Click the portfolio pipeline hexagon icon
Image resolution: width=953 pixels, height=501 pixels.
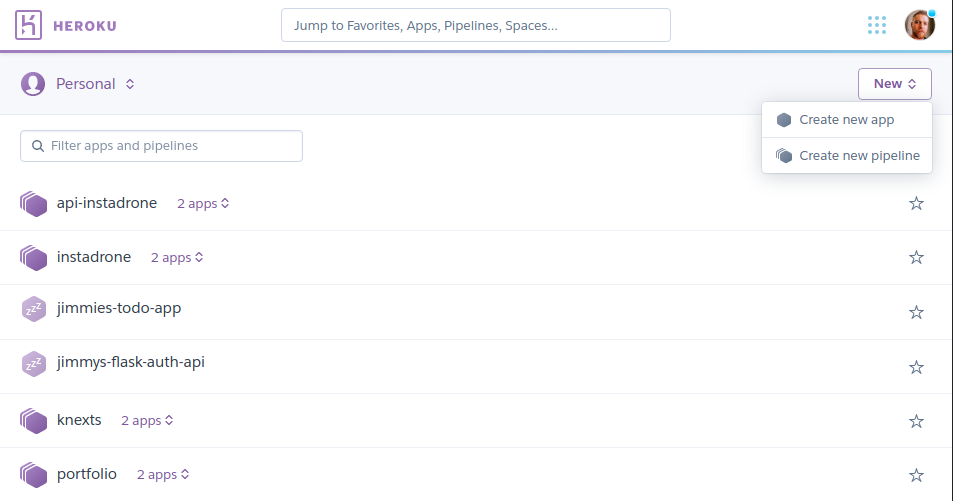34,475
